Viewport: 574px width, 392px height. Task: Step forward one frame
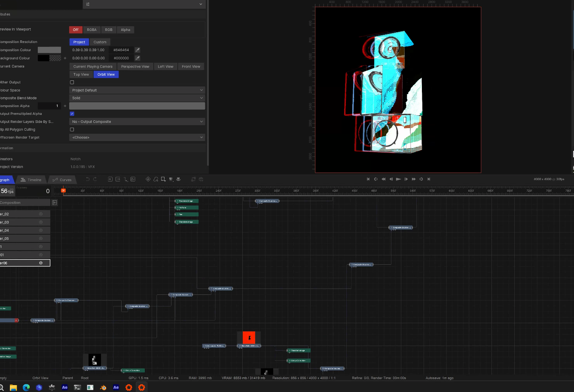point(406,179)
